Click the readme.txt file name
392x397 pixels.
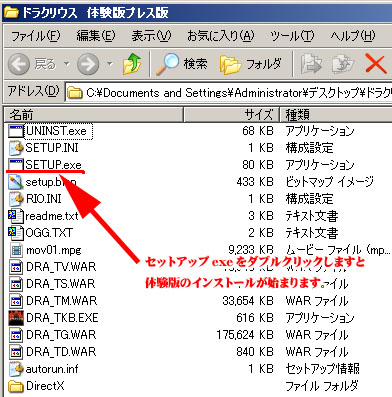click(x=52, y=216)
